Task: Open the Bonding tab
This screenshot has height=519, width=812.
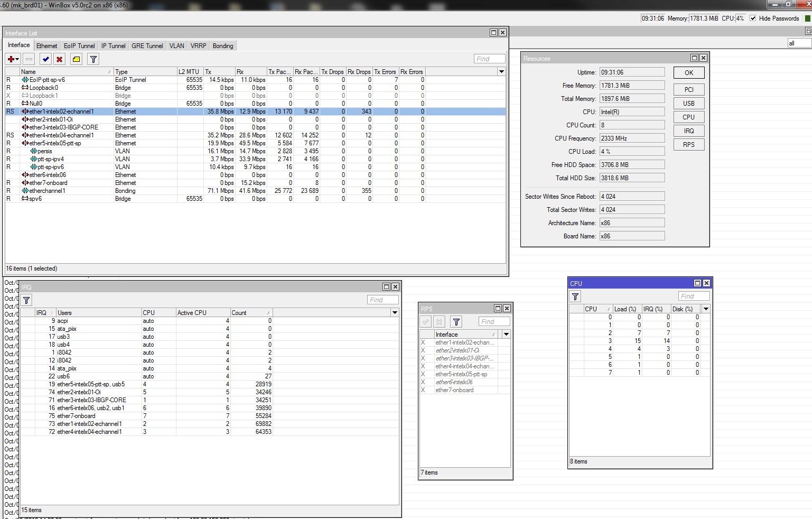Action: click(222, 46)
